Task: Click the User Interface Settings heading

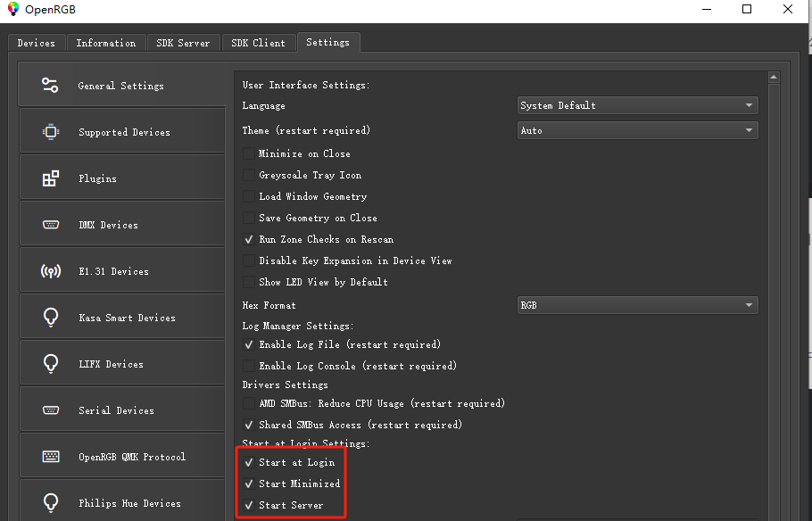Action: [306, 85]
